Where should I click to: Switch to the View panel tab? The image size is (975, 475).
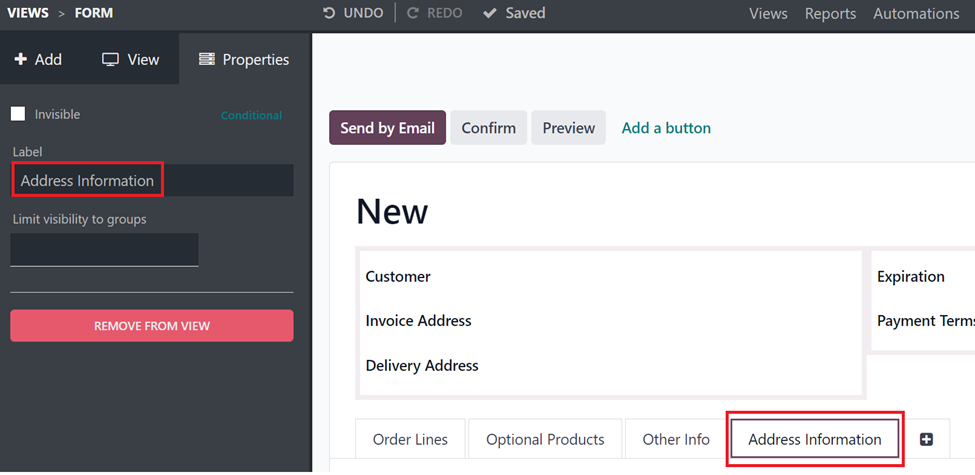pos(131,60)
